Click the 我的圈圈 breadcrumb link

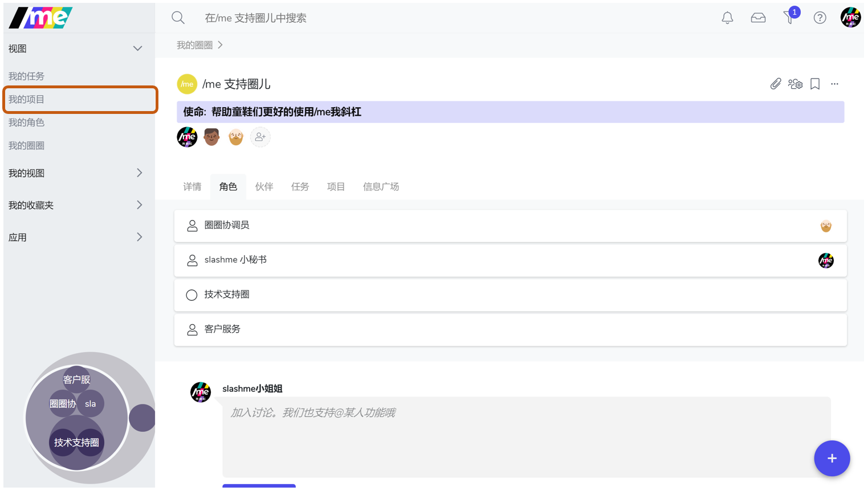tap(194, 45)
